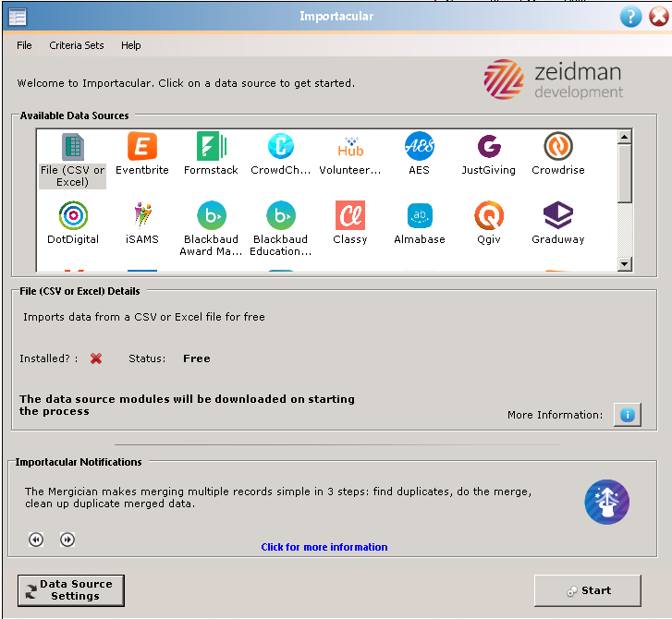Viewport: 672px width, 619px height.
Task: Click the Zeidman Development logo
Action: [x=554, y=79]
